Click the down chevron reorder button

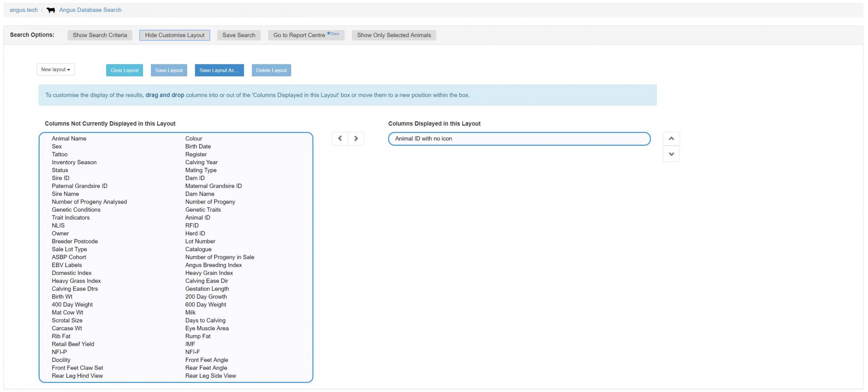point(671,154)
